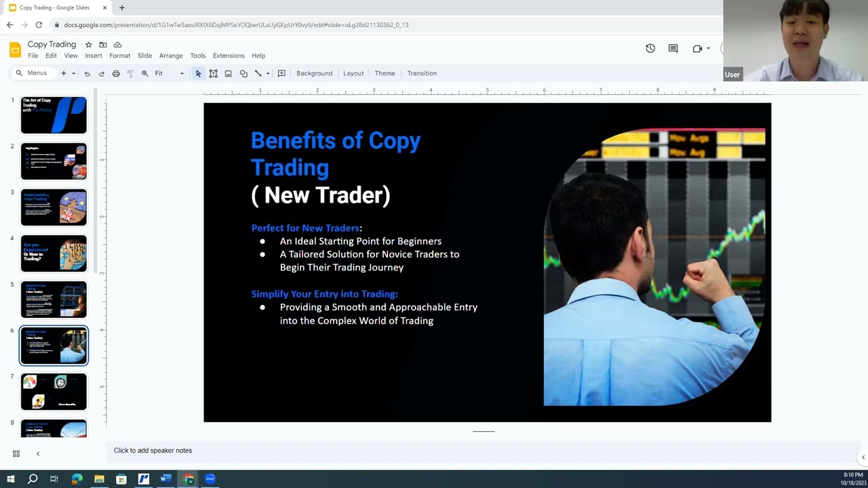The height and width of the screenshot is (488, 868).
Task: Expand the side panel arrow at bottom right
Action: (863, 457)
